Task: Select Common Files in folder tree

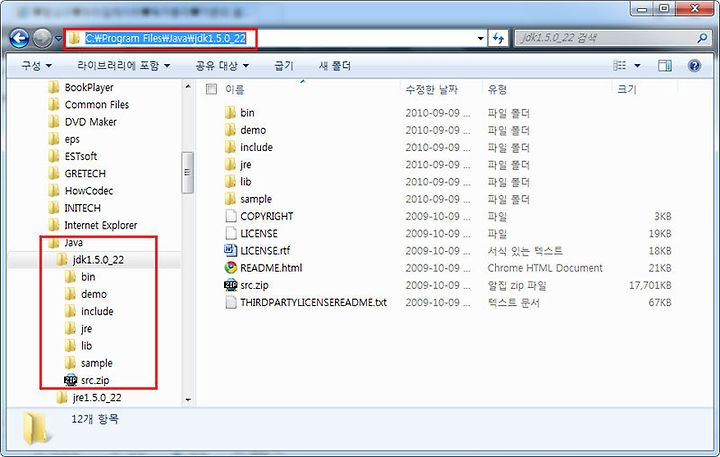Action: pos(96,105)
